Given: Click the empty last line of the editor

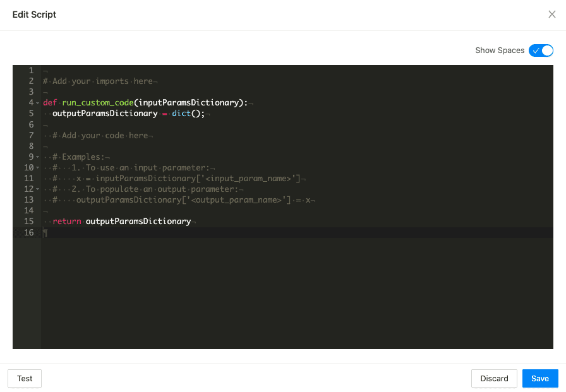Looking at the screenshot, I should coord(126,232).
